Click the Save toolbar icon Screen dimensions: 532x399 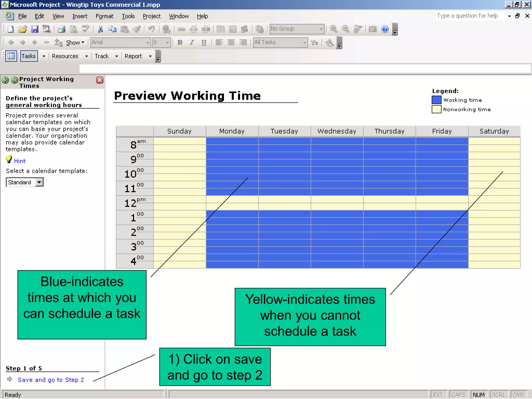point(35,29)
